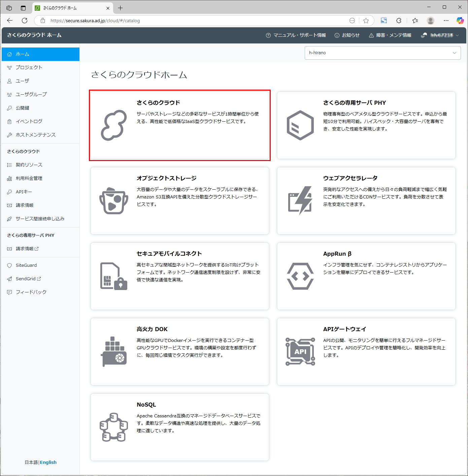The width and height of the screenshot is (468, 476).
Task: Open the NoSQL card title
Action: tap(146, 405)
